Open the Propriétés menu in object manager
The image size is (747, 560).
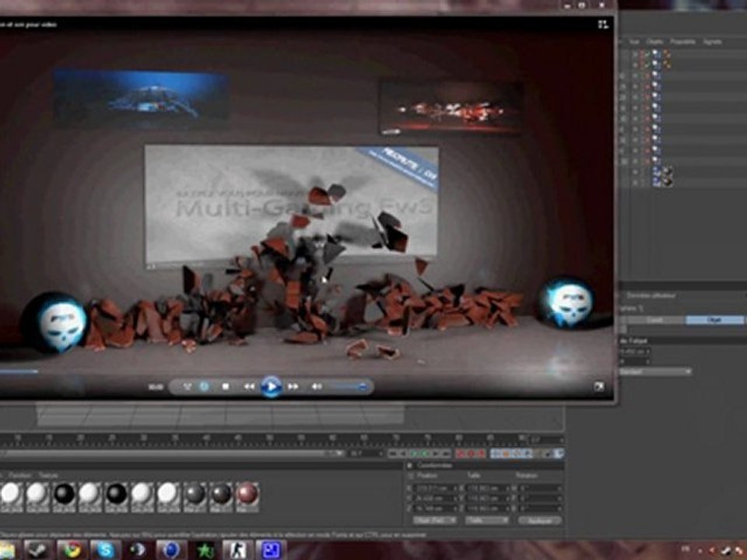coord(682,42)
